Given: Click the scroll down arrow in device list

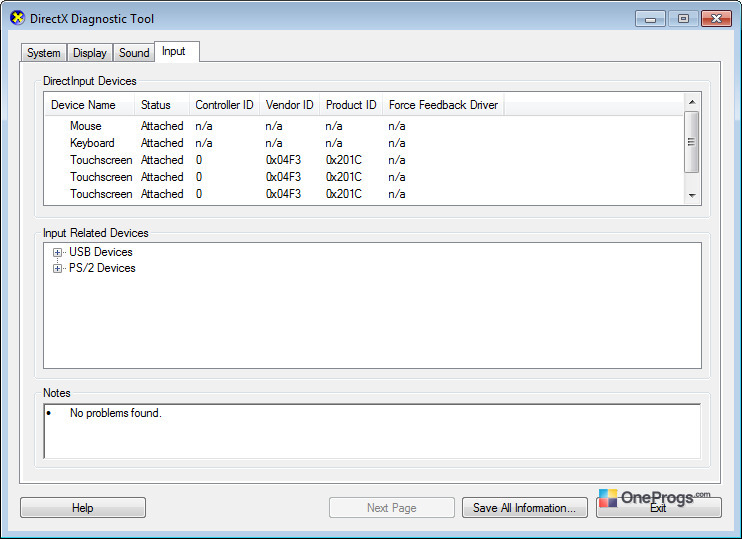Looking at the screenshot, I should click(692, 195).
